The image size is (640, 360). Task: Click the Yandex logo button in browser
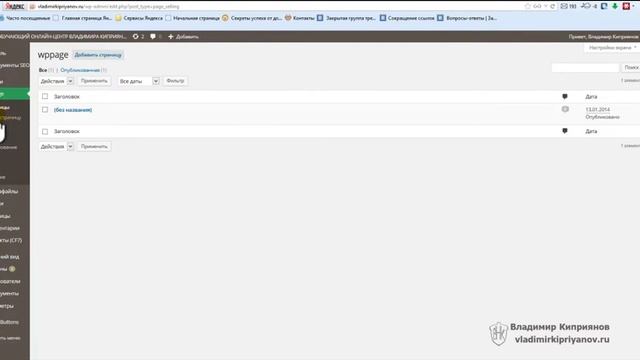(x=15, y=6)
